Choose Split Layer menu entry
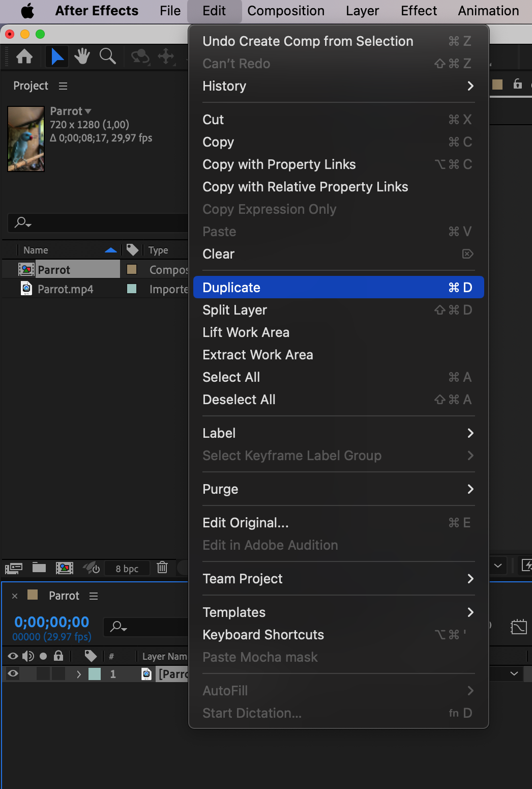 [338, 310]
